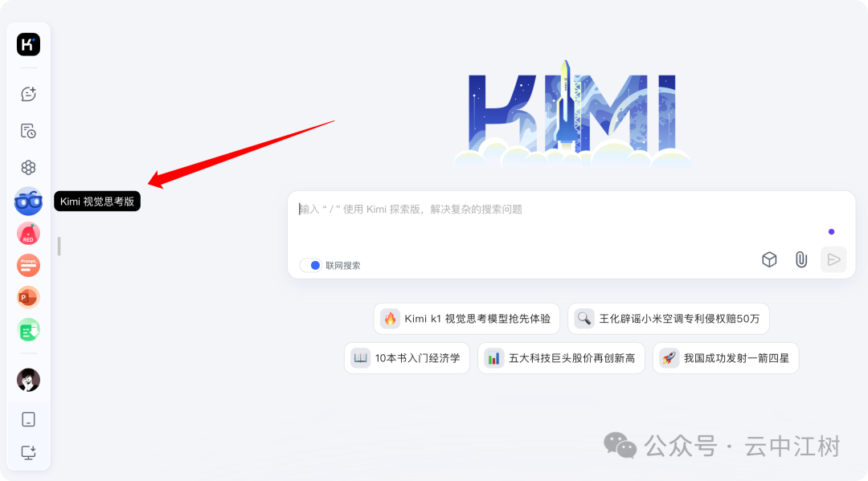Open the user profile avatar

[x=28, y=381]
